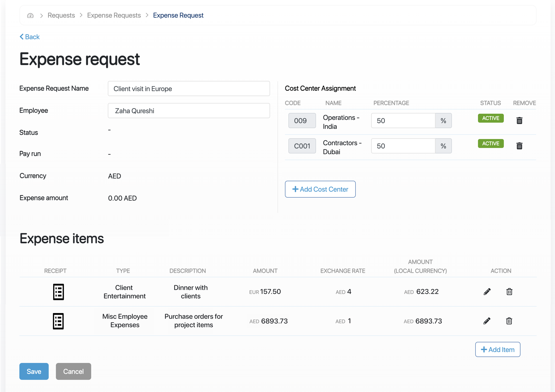The image size is (555, 392).
Task: Edit the Dinner with clients expense item
Action: pos(487,292)
